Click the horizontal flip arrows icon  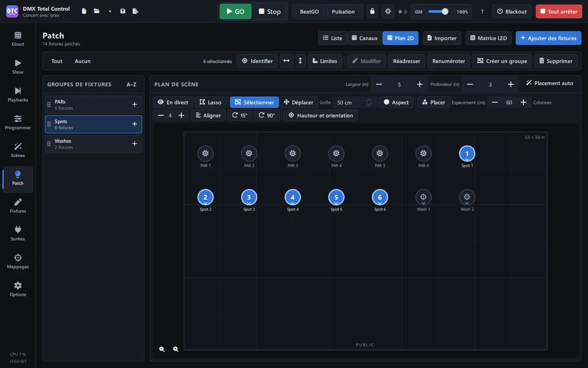pos(286,61)
